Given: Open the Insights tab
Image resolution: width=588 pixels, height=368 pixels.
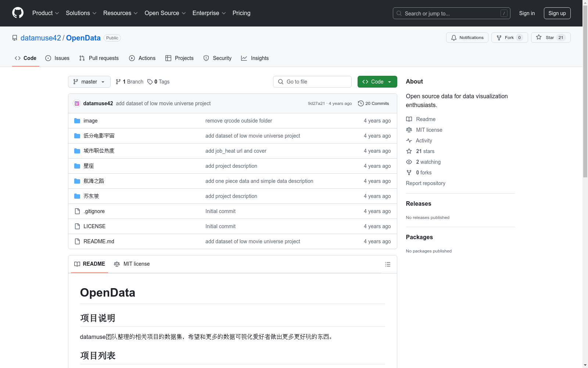Looking at the screenshot, I should [x=255, y=58].
